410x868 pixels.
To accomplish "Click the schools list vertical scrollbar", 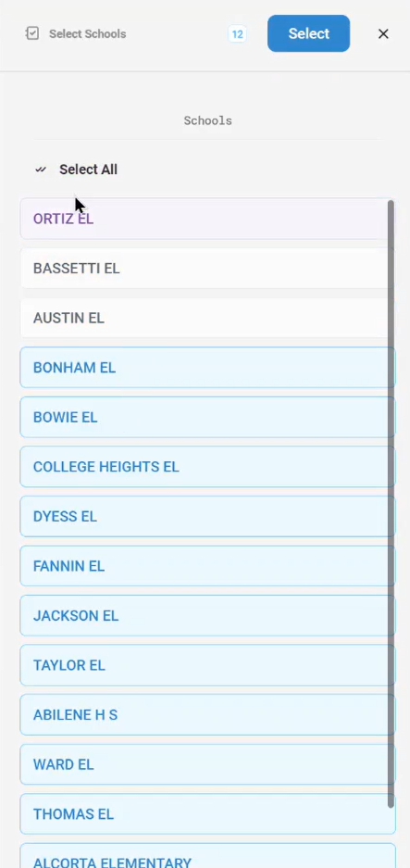I will pos(391,504).
